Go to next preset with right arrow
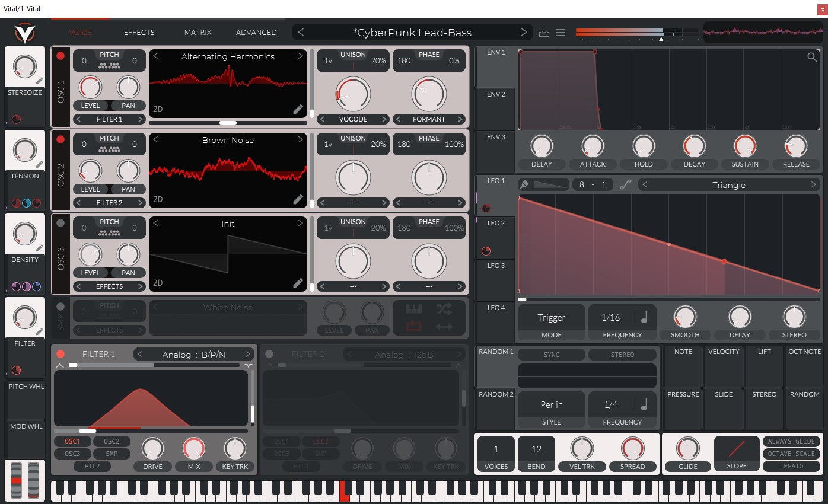The width and height of the screenshot is (828, 504). click(x=524, y=32)
